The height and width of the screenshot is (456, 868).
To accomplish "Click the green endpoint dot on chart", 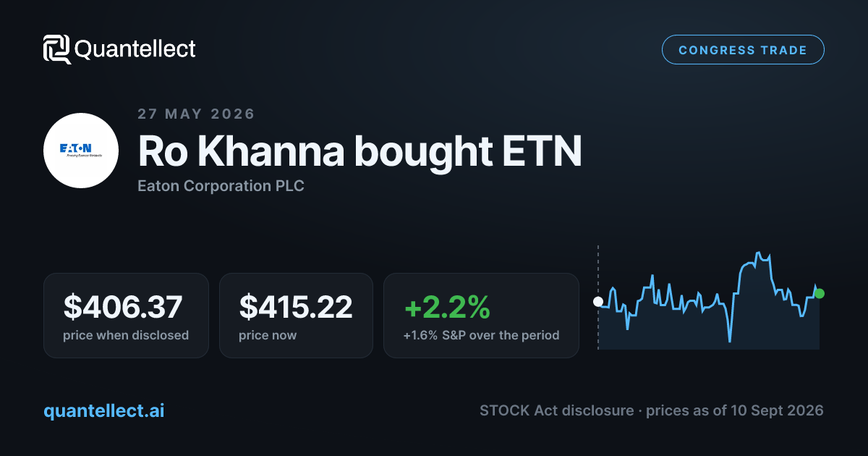I will (819, 293).
